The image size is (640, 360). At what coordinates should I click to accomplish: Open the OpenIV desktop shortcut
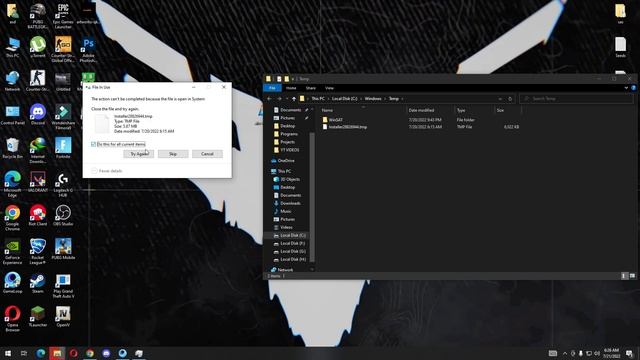pyautogui.click(x=63, y=316)
